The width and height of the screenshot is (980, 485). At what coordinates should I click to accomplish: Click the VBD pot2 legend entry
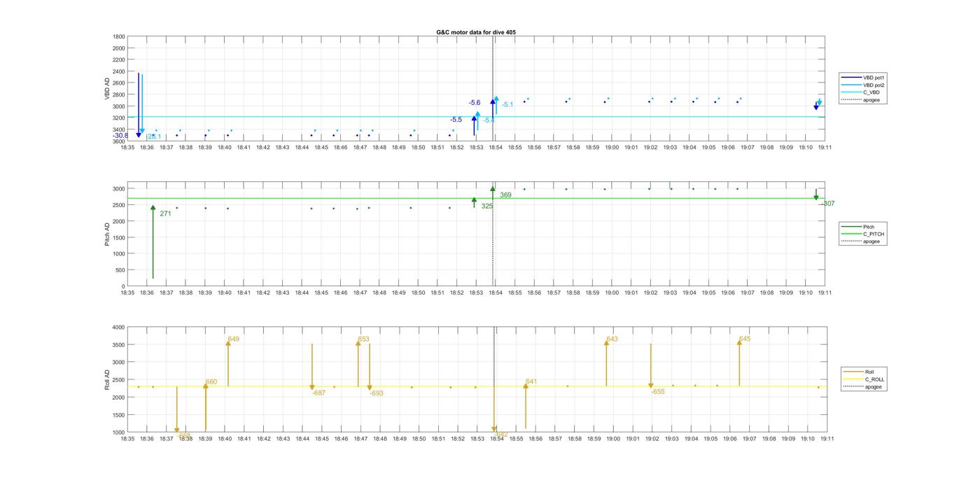tap(865, 85)
